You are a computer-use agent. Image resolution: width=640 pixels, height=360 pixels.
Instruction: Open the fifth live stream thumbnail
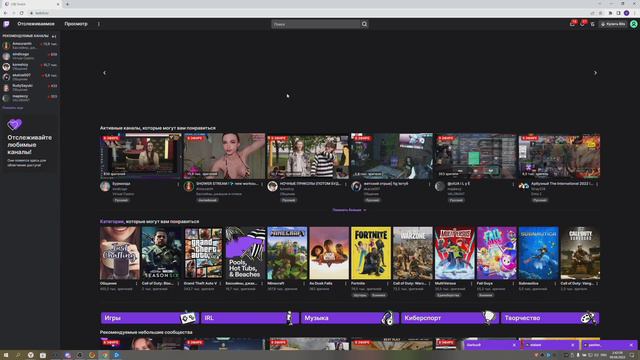pos(476,156)
